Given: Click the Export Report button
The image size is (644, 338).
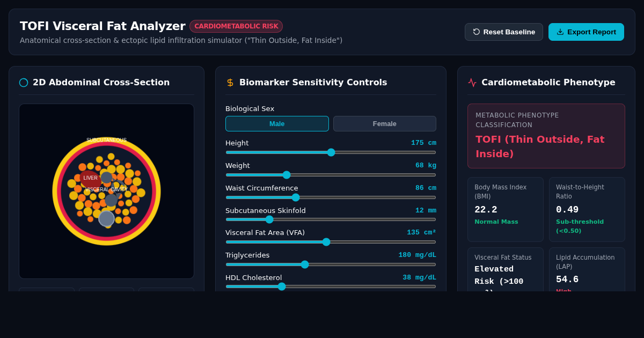Looking at the screenshot, I should (586, 32).
